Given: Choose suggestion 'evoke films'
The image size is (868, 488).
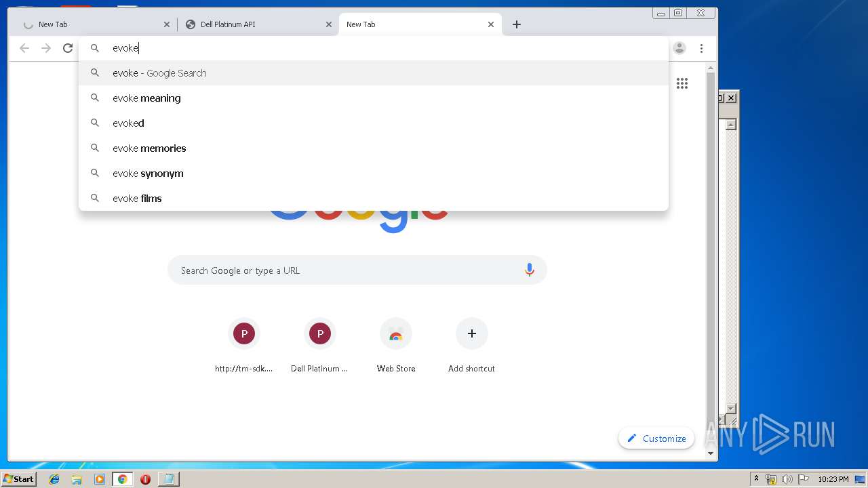Looking at the screenshot, I should click(374, 199).
